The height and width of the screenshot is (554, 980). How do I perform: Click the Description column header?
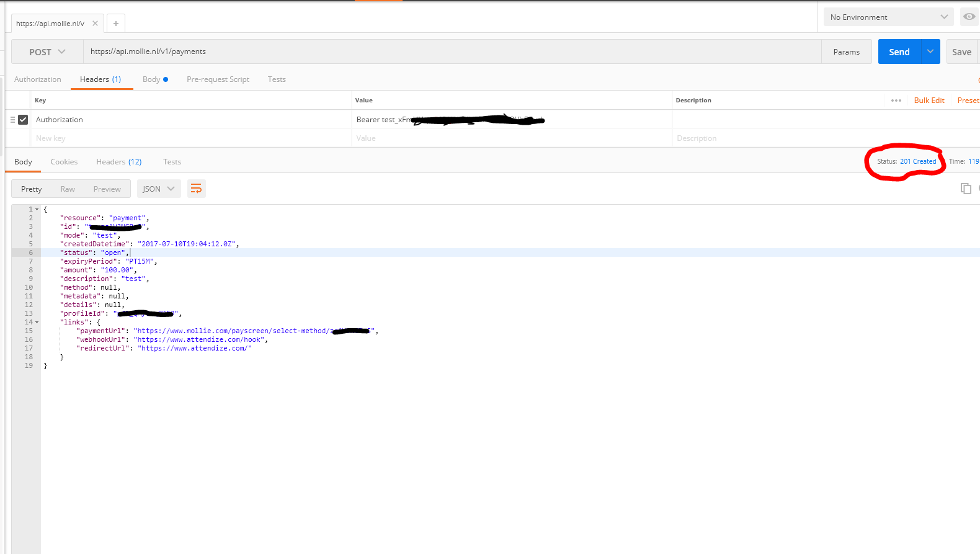coord(693,101)
